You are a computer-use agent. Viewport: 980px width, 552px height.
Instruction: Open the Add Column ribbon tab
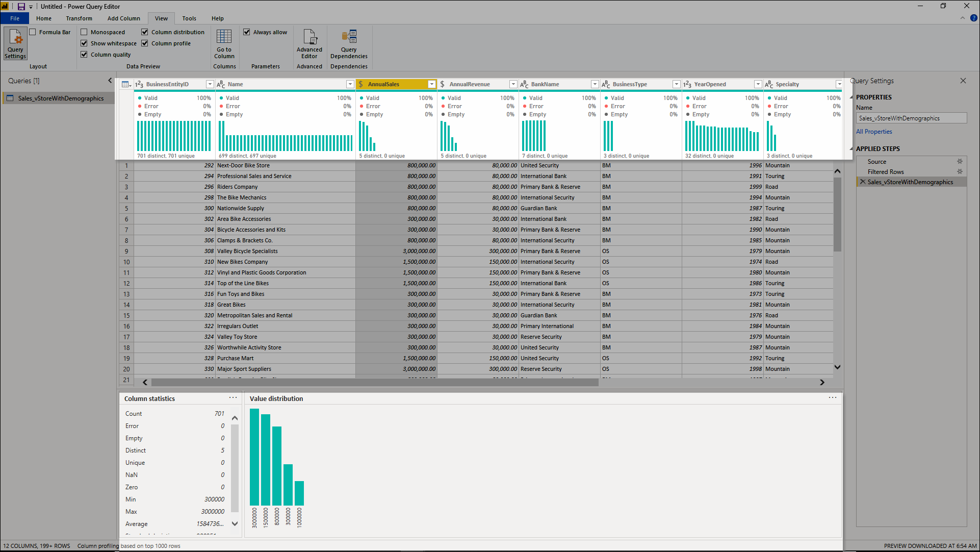click(x=124, y=18)
